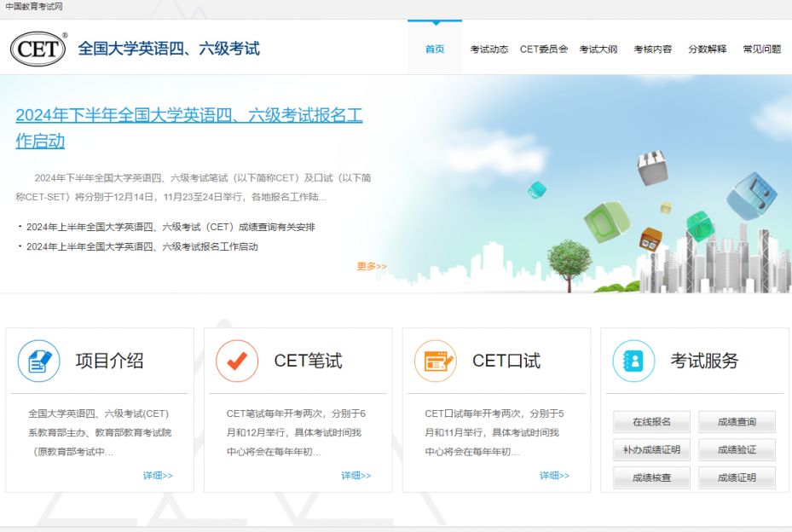
Task: Click the CET笔试 card heading
Action: [x=308, y=361]
